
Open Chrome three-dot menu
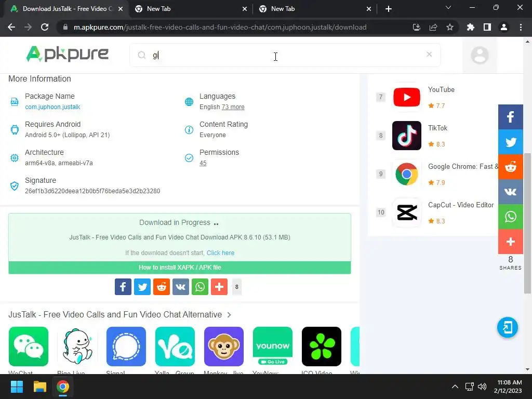521,27
